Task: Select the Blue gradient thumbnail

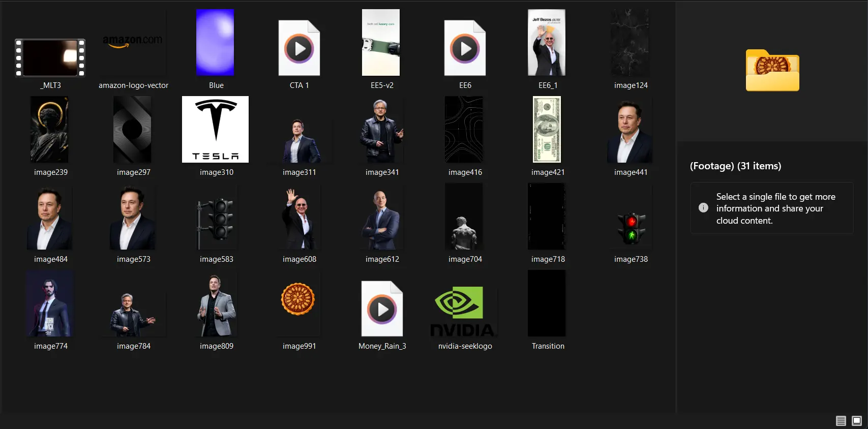Action: [x=216, y=43]
